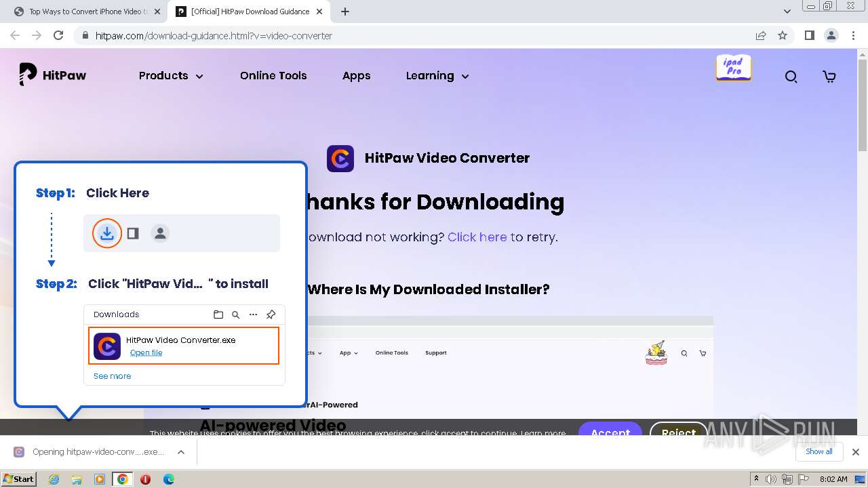Open the download item options chevron
The image size is (868, 488).
[181, 452]
